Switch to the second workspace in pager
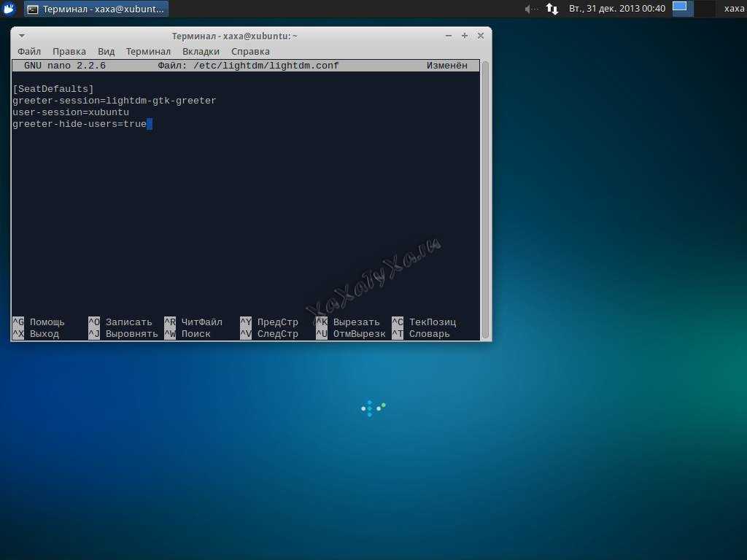Image resolution: width=747 pixels, height=560 pixels. pos(704,9)
